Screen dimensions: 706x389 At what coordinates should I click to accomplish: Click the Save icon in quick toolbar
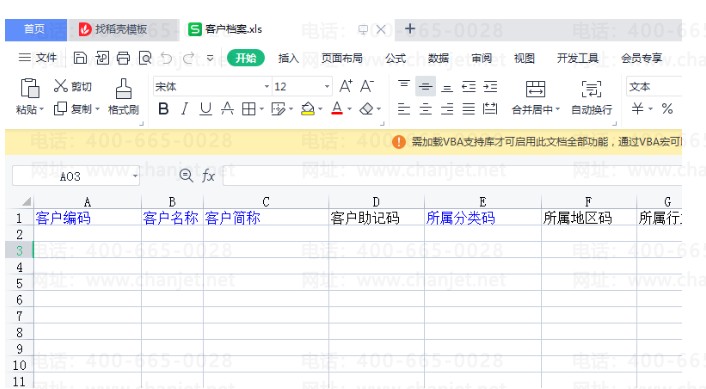pos(80,58)
